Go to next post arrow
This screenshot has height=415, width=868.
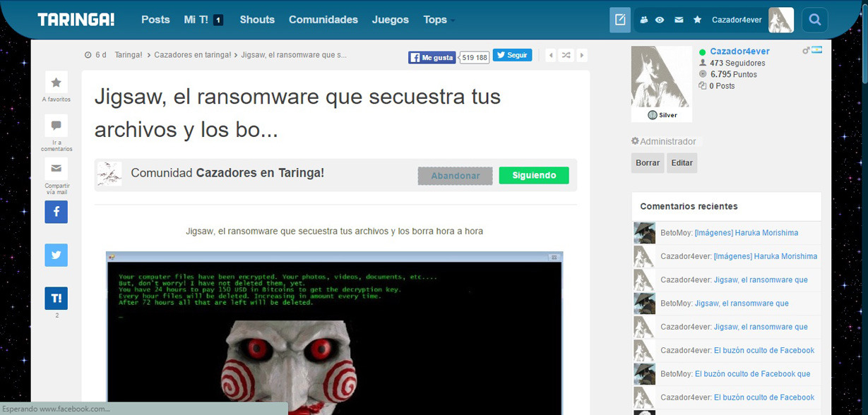(581, 55)
